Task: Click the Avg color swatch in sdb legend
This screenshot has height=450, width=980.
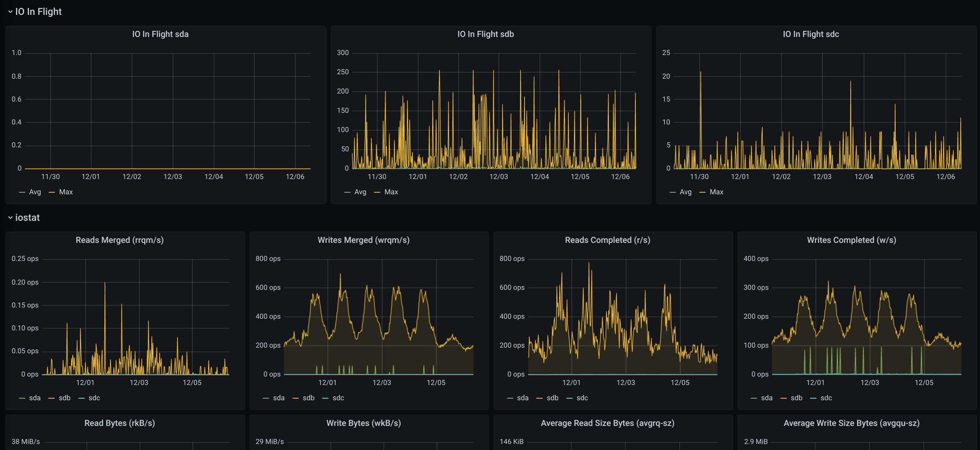Action: (347, 192)
